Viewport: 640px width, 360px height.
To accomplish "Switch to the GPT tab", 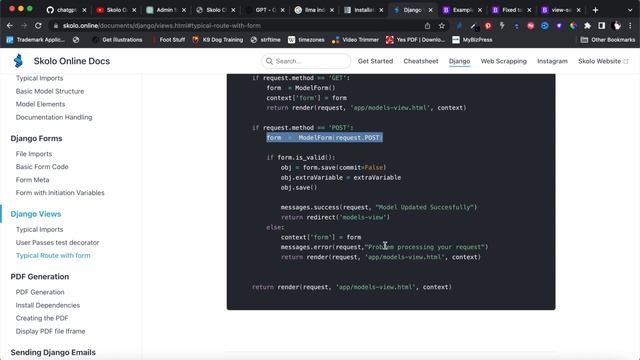I will click(x=264, y=10).
